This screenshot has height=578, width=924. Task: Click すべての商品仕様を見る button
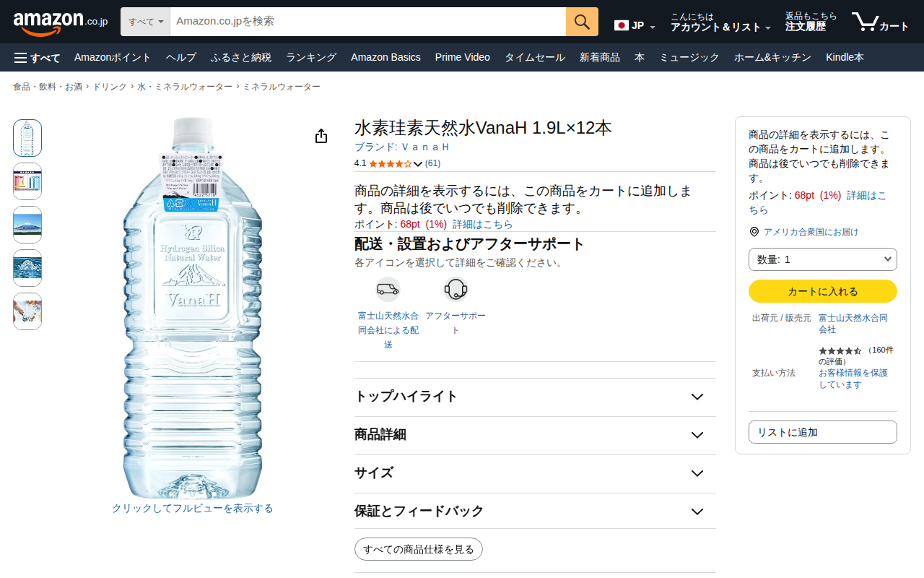tap(419, 549)
